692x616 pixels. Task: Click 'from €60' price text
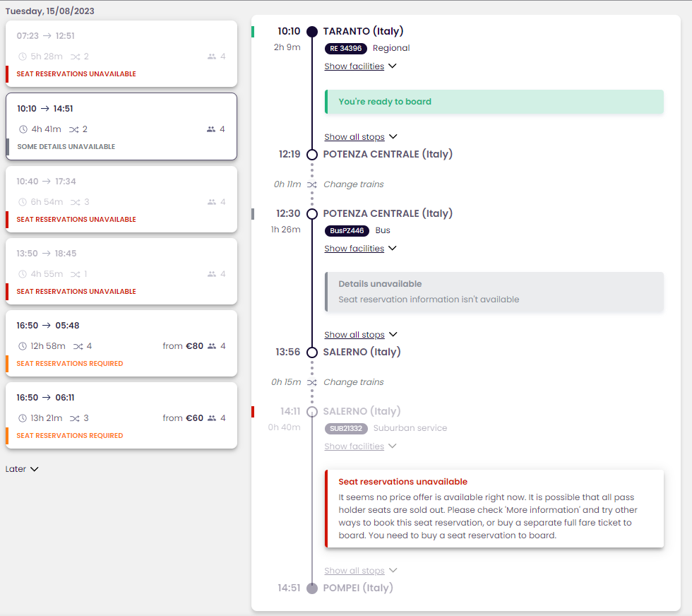[183, 418]
